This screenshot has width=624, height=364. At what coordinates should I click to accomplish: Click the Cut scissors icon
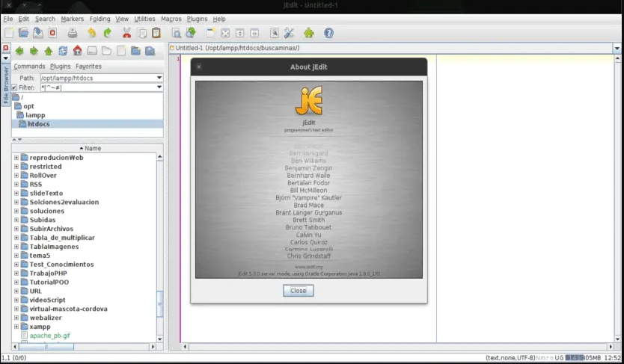[127, 33]
